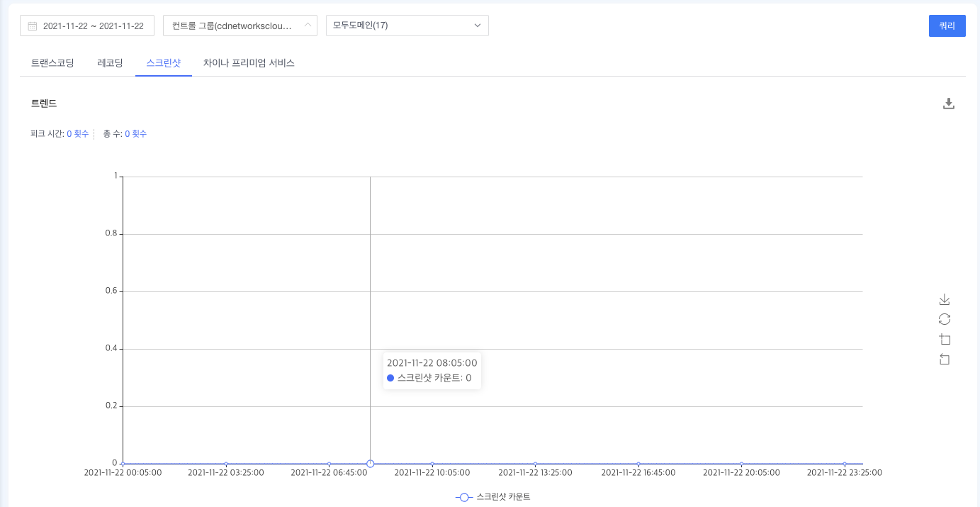Image resolution: width=980 pixels, height=507 pixels.
Task: Click the data point at 16:45:00
Action: coord(638,464)
